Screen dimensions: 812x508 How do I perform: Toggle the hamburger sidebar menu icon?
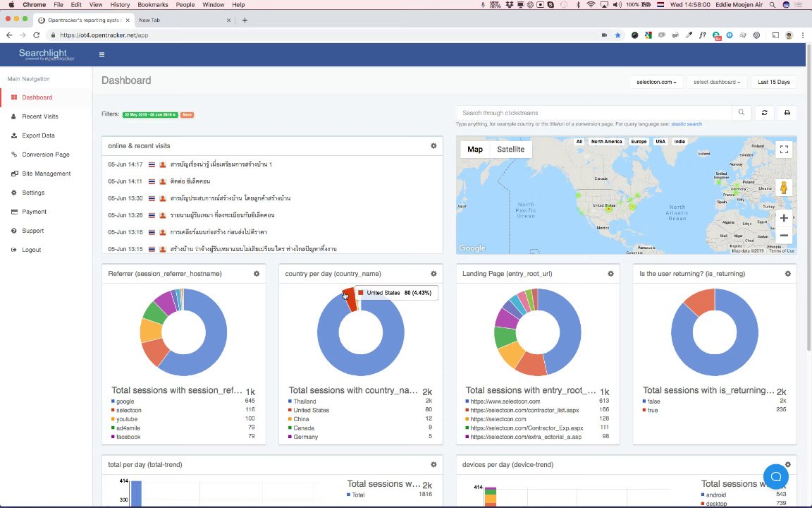tap(101, 54)
